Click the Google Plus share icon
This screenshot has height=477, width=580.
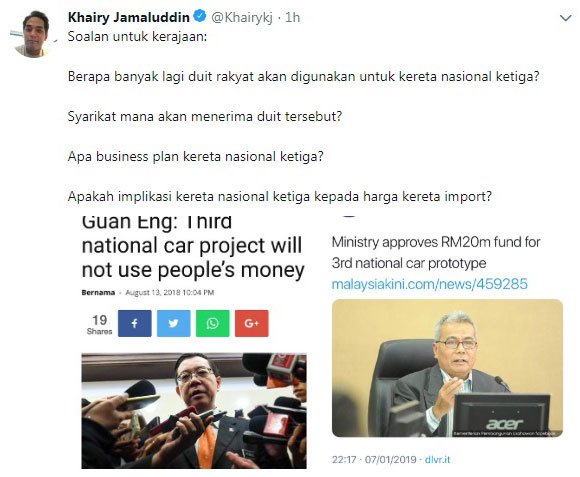point(252,324)
